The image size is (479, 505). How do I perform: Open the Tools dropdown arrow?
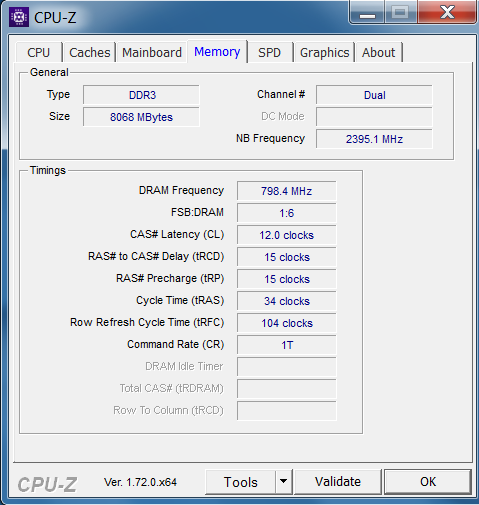pos(284,481)
